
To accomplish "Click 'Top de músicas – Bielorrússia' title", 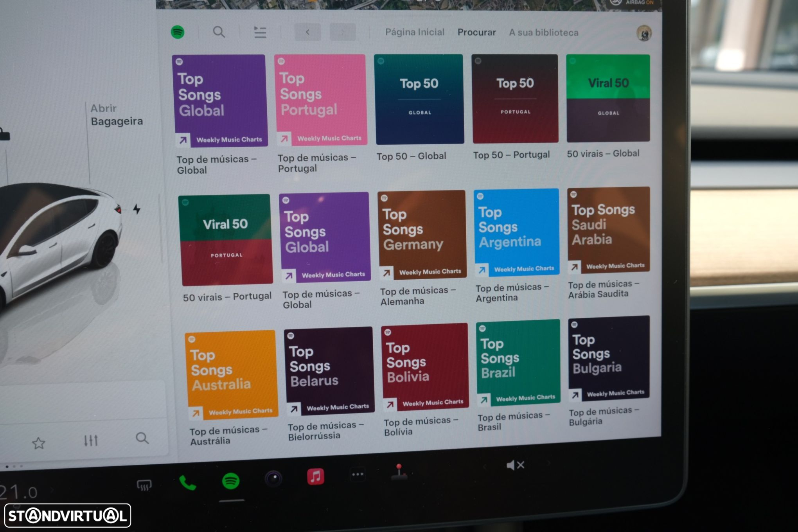I will pos(326,430).
